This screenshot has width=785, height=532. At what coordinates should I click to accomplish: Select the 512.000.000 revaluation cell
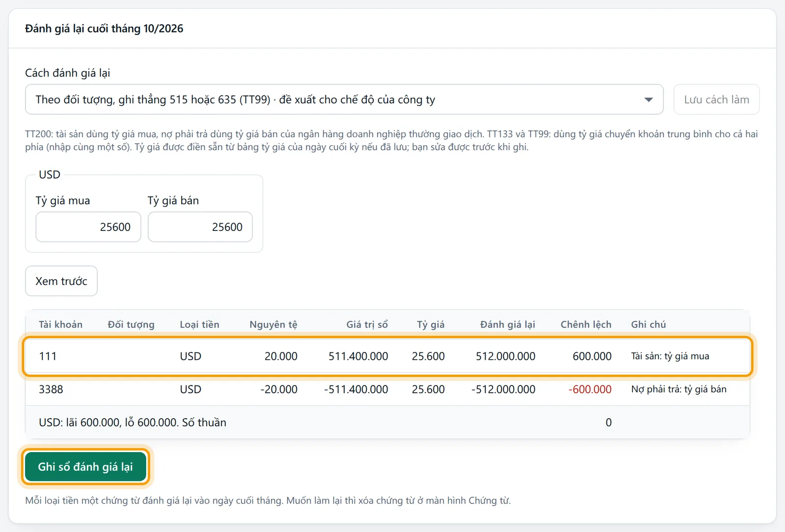click(x=505, y=356)
